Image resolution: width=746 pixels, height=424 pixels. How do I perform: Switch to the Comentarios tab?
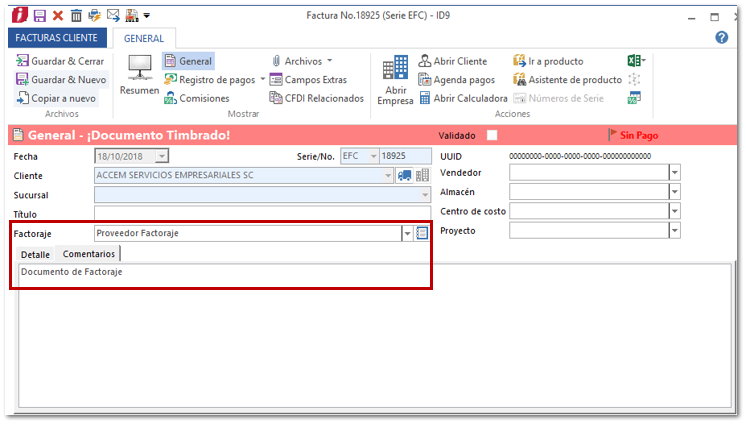pyautogui.click(x=88, y=254)
